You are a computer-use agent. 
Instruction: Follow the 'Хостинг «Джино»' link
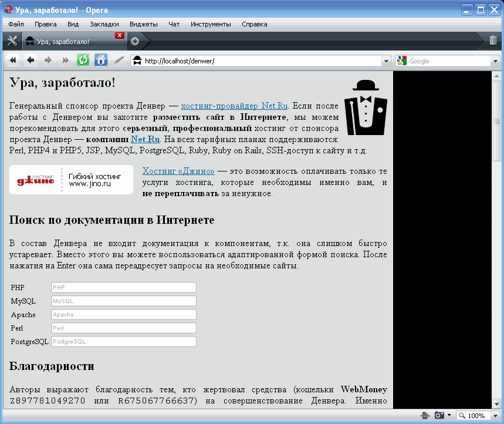click(178, 171)
